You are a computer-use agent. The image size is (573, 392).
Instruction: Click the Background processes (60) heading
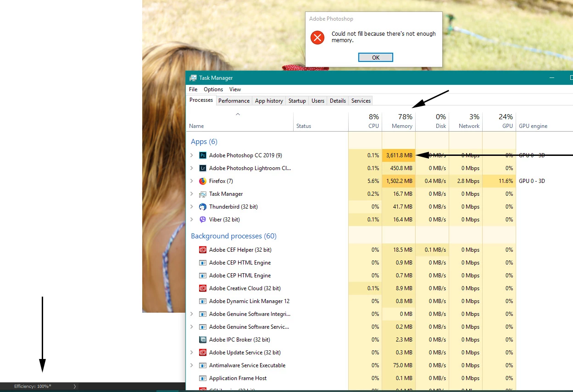point(234,236)
